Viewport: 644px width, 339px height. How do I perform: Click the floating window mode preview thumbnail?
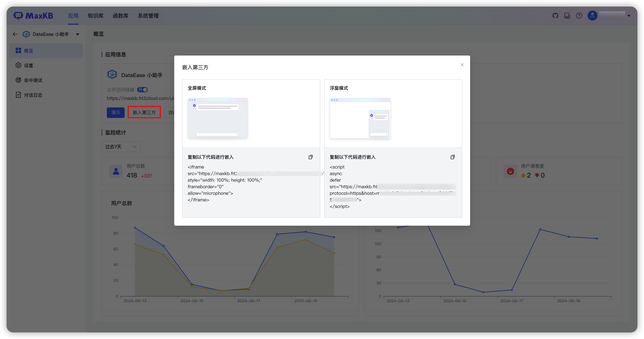tap(360, 118)
